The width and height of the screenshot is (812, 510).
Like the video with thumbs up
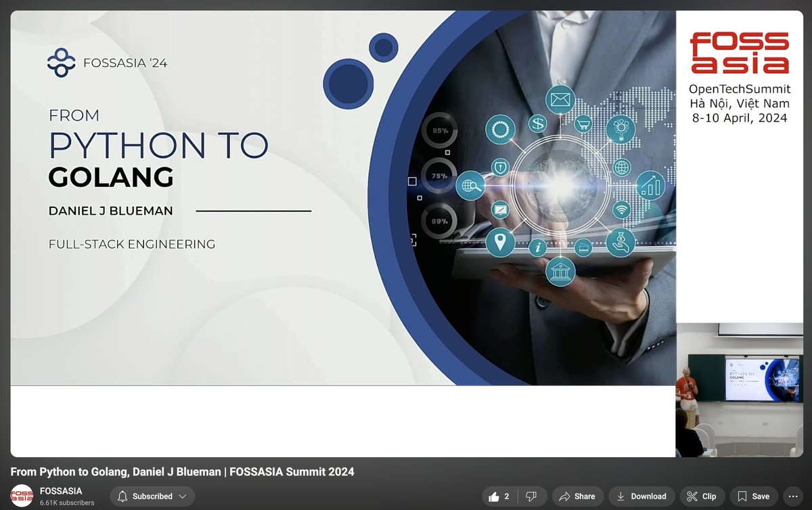(499, 496)
